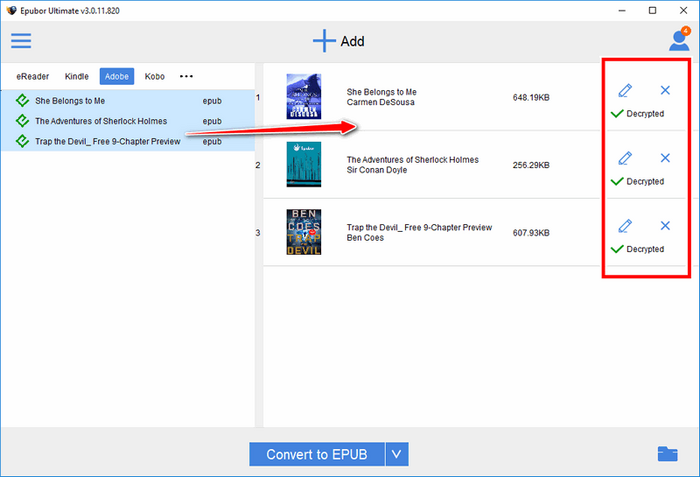Open the hamburger menu
The width and height of the screenshot is (700, 477).
(21, 41)
